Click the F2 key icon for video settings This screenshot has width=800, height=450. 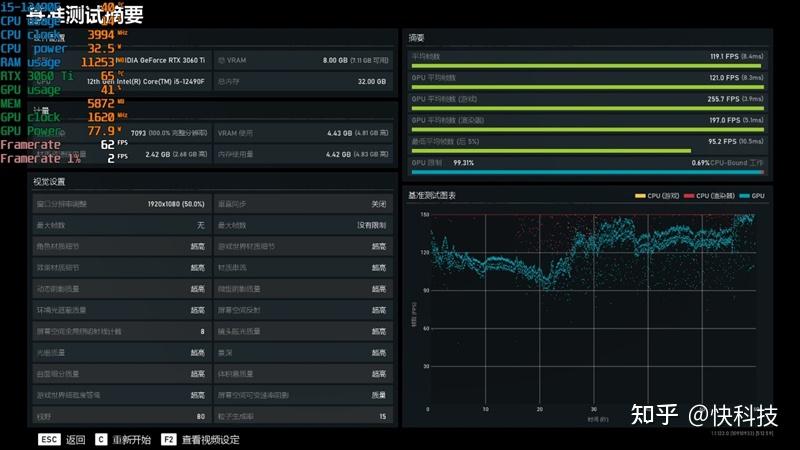point(168,439)
